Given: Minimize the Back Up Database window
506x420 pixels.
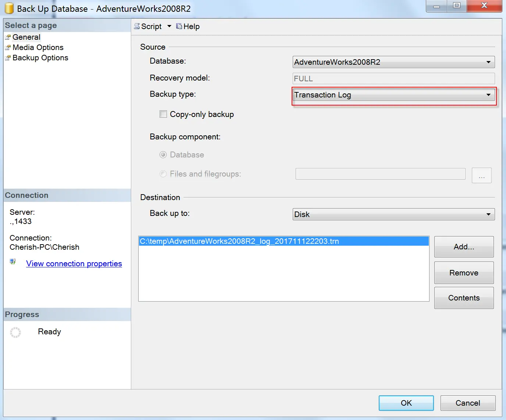Looking at the screenshot, I should (436, 6).
